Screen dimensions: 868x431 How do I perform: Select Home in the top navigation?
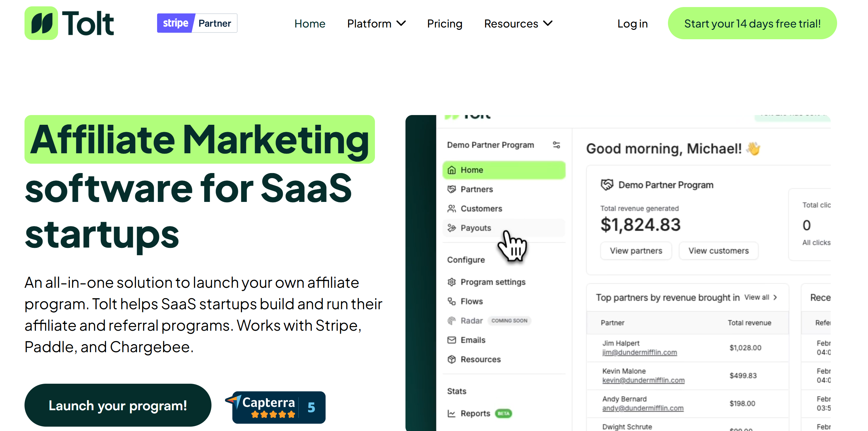(x=310, y=23)
